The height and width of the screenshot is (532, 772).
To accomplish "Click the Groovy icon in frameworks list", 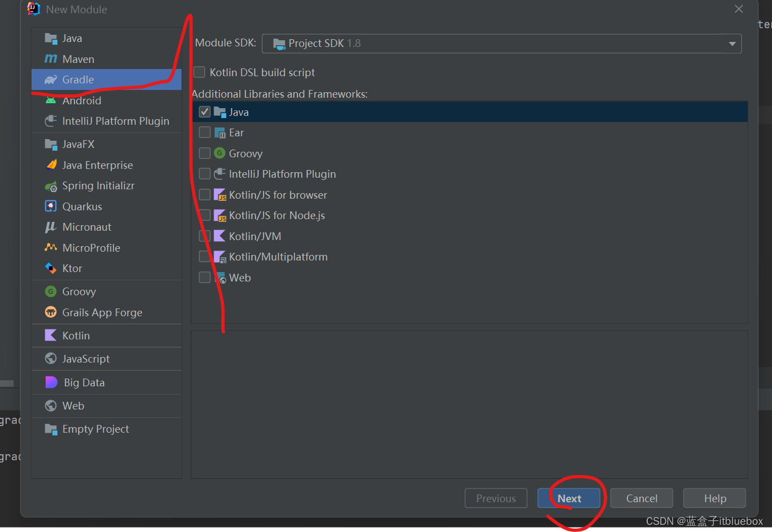I will pos(220,153).
